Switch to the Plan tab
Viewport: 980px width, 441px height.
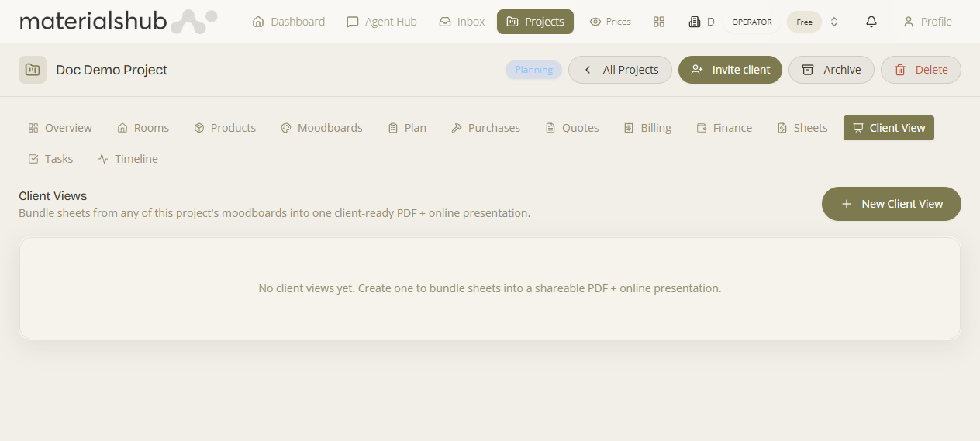click(407, 128)
